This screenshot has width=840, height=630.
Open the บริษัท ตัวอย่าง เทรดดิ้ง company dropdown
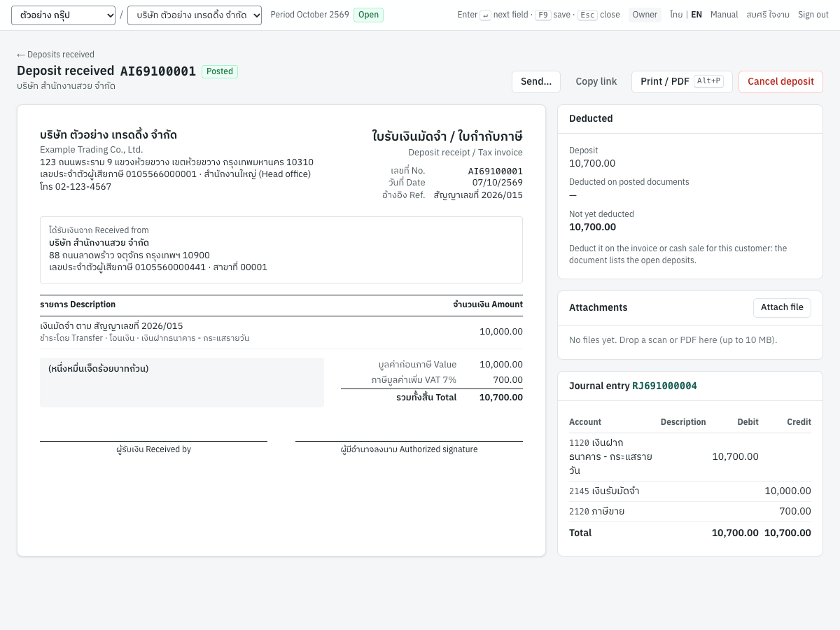click(x=195, y=15)
